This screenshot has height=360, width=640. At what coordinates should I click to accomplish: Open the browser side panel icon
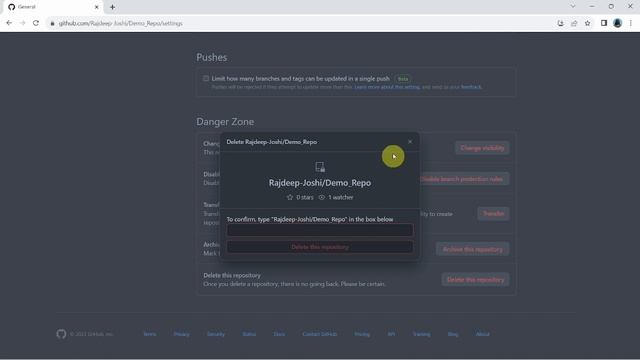604,23
